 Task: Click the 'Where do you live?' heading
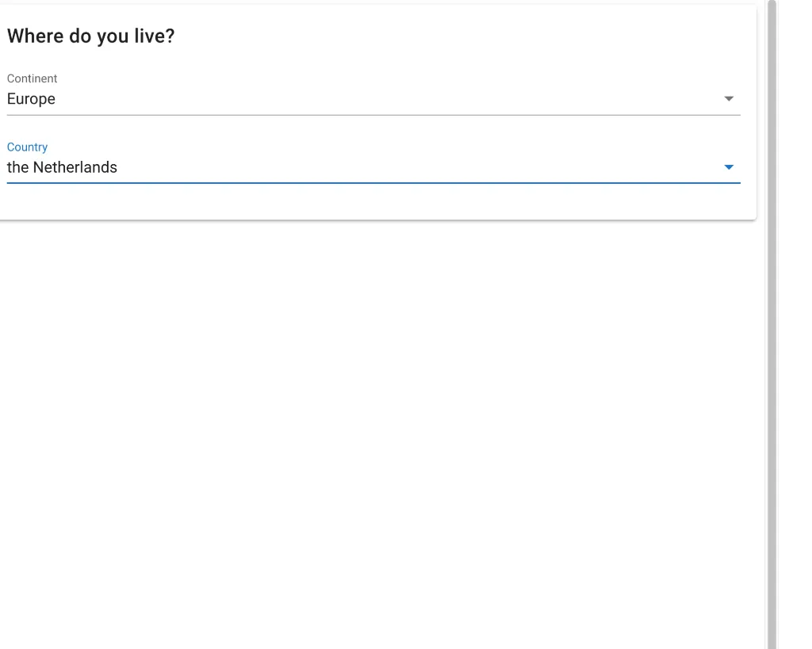(x=90, y=36)
